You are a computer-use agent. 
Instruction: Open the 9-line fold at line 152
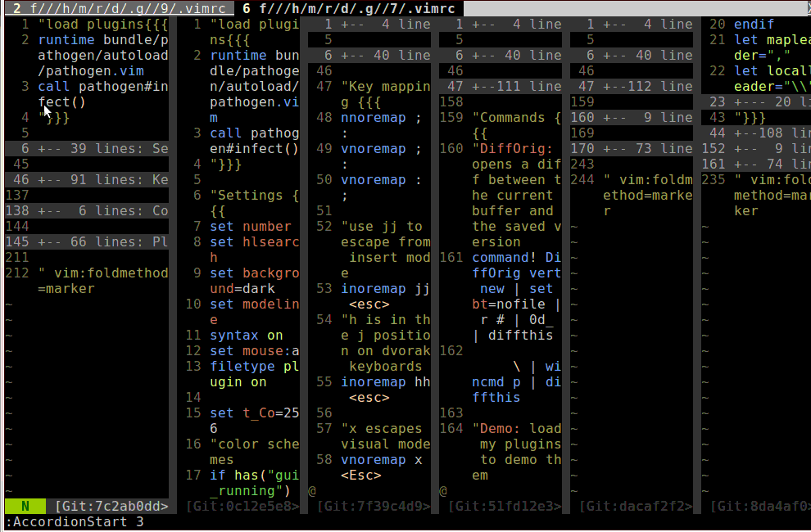(x=756, y=148)
